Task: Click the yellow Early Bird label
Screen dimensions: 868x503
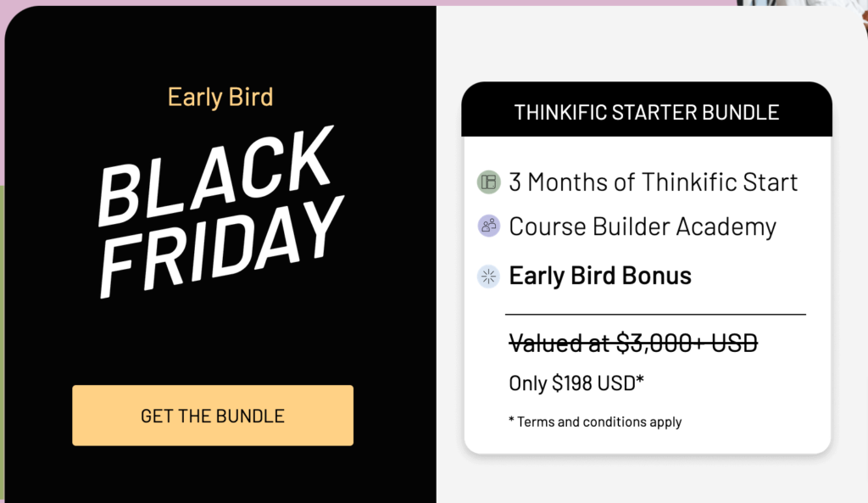Action: 220,97
